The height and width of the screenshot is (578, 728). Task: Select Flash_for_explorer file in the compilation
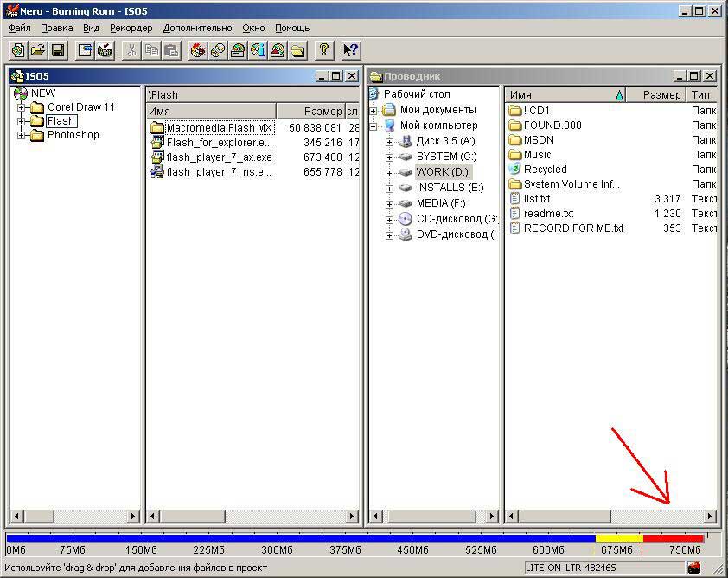tap(212, 142)
